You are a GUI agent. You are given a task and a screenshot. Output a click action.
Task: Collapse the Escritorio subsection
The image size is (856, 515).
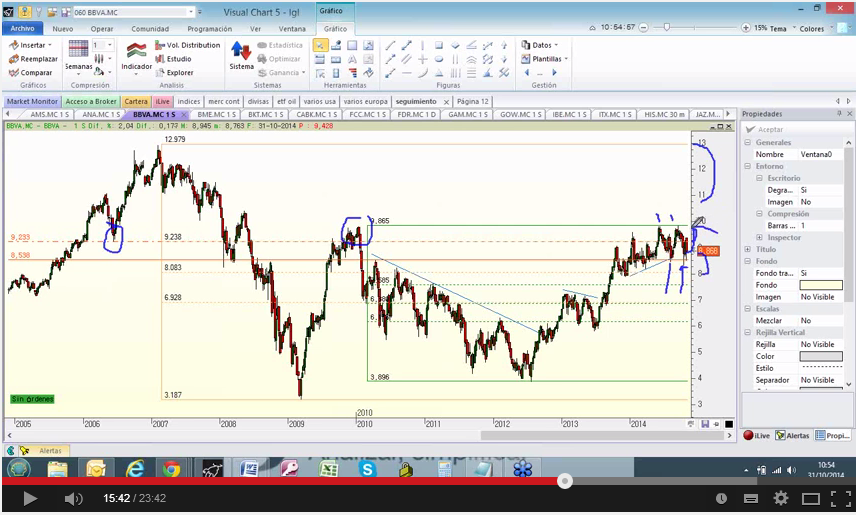point(759,178)
